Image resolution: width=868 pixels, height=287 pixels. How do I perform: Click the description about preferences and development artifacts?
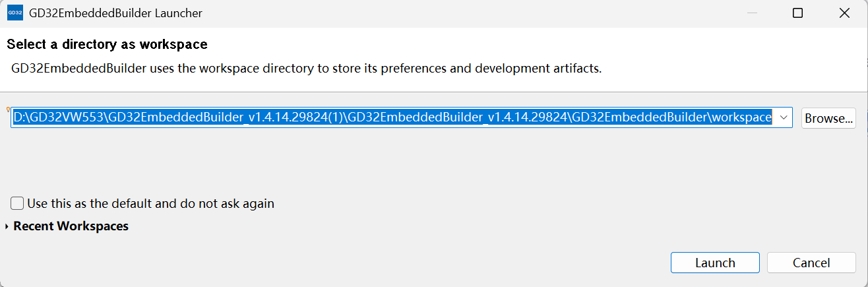(x=307, y=69)
